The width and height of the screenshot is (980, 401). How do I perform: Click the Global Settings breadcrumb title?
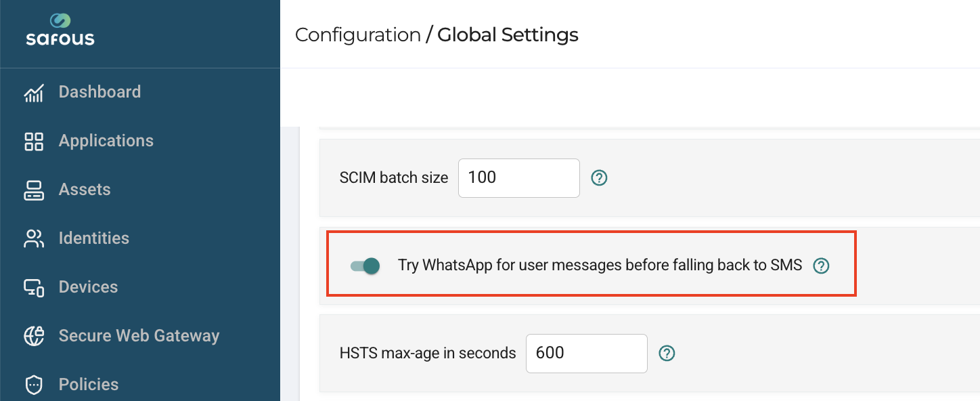point(508,35)
